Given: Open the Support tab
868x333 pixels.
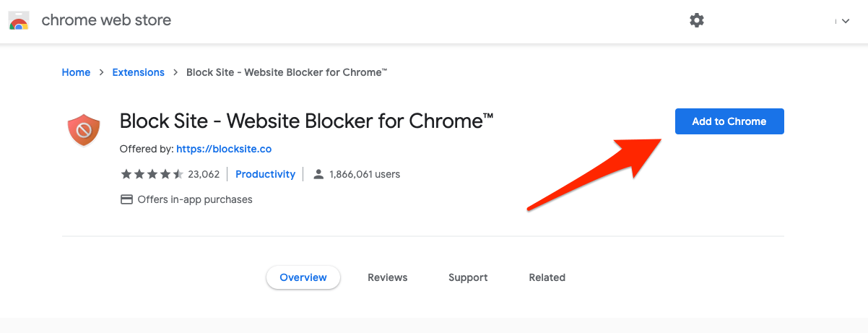Looking at the screenshot, I should point(468,277).
